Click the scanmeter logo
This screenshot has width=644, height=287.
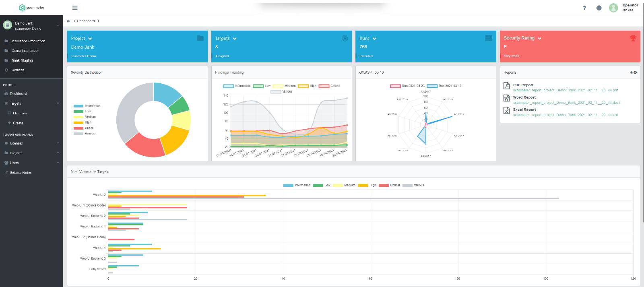pyautogui.click(x=31, y=8)
